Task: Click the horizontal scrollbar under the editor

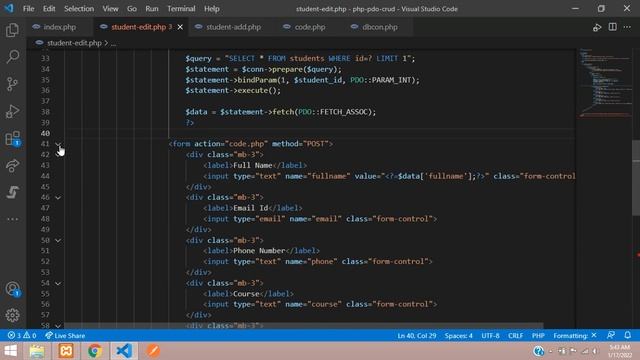Action: click(x=304, y=326)
